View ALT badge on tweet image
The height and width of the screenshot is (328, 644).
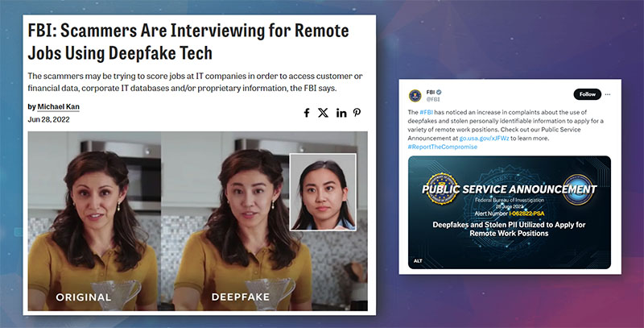tap(418, 261)
